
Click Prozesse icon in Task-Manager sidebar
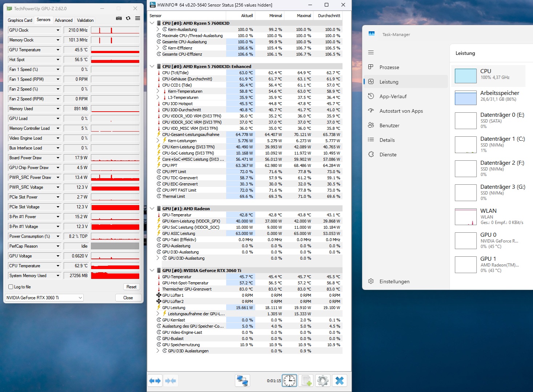point(371,67)
